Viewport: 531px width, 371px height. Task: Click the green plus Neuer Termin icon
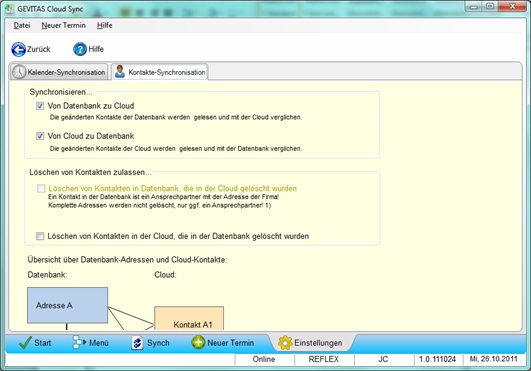[x=198, y=343]
